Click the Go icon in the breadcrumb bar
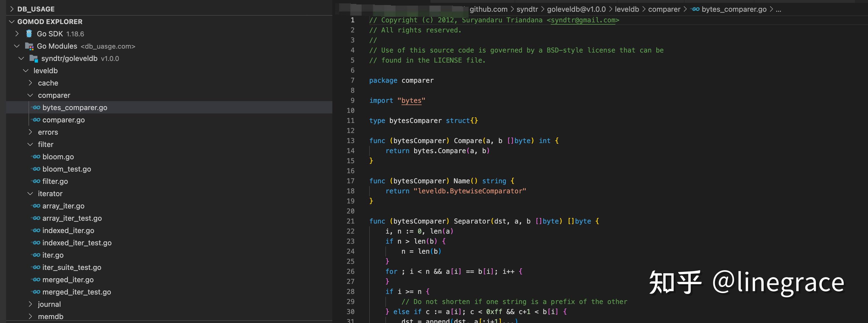868x323 pixels. click(x=695, y=9)
